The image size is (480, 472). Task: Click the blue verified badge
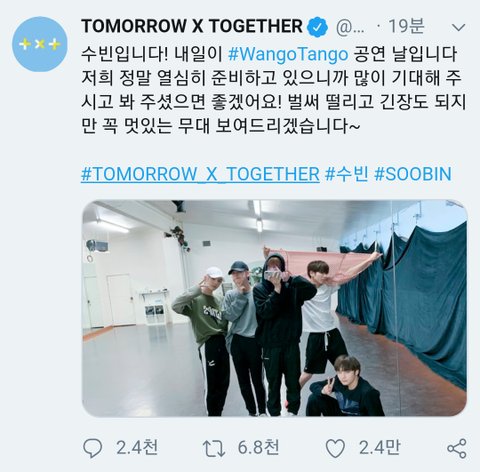tap(317, 27)
